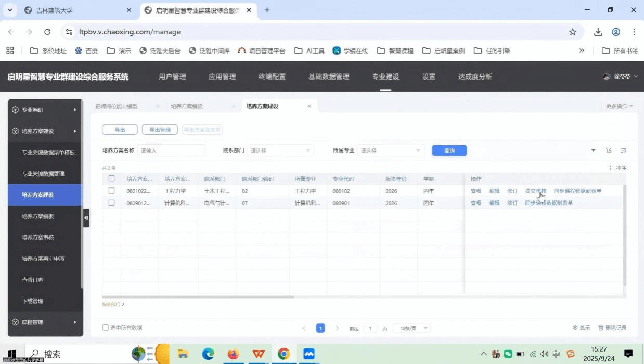Click 查看 in the 工程力学 row
This screenshot has height=364, width=644.
[476, 191]
